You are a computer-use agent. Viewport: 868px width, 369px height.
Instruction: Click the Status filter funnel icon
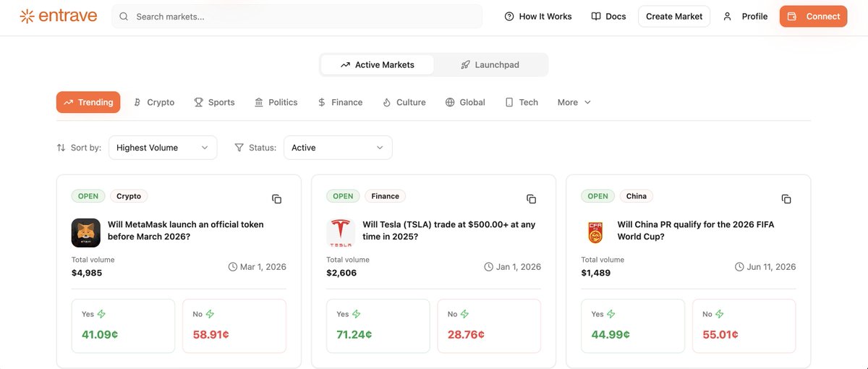coord(239,148)
